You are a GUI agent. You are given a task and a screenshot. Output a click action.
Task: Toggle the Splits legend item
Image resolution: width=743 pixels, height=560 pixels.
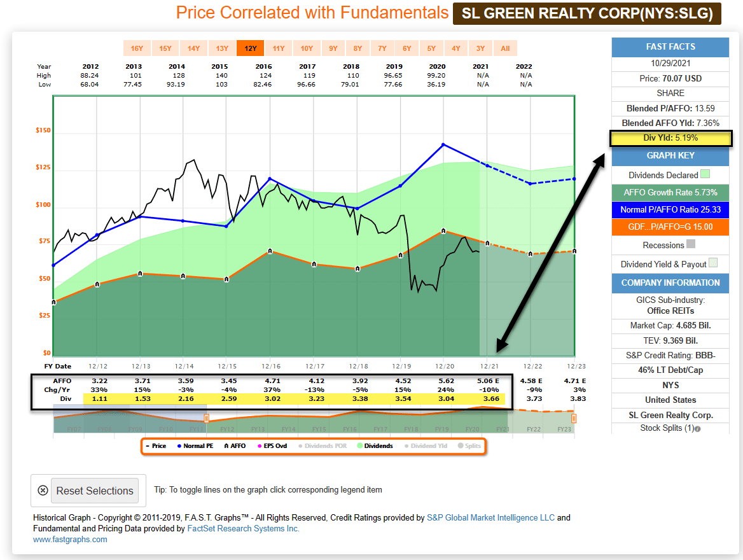click(x=469, y=446)
